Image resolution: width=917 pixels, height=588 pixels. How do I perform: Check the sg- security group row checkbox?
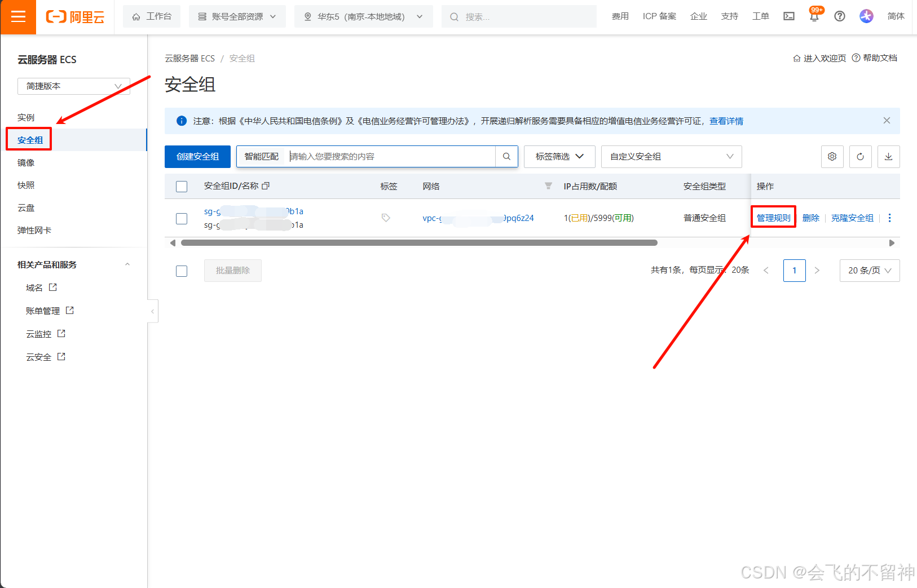click(182, 218)
